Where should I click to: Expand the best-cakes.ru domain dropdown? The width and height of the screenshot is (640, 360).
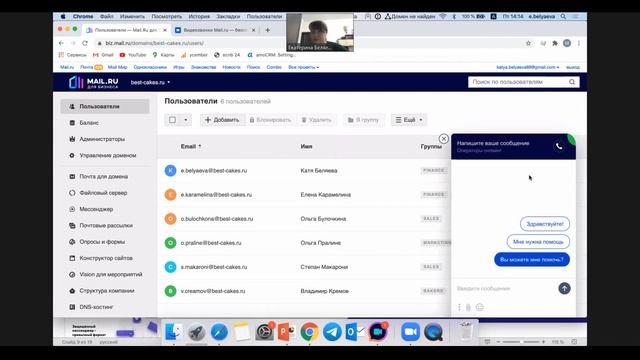tap(150, 82)
